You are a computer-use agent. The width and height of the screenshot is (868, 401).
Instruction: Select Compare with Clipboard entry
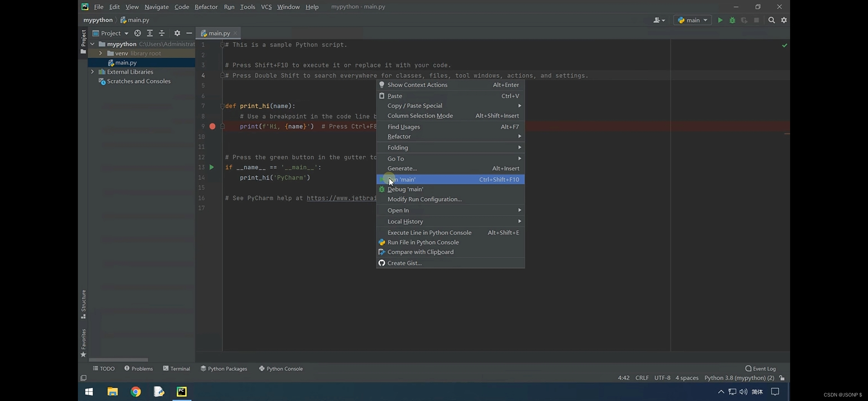[450, 252]
